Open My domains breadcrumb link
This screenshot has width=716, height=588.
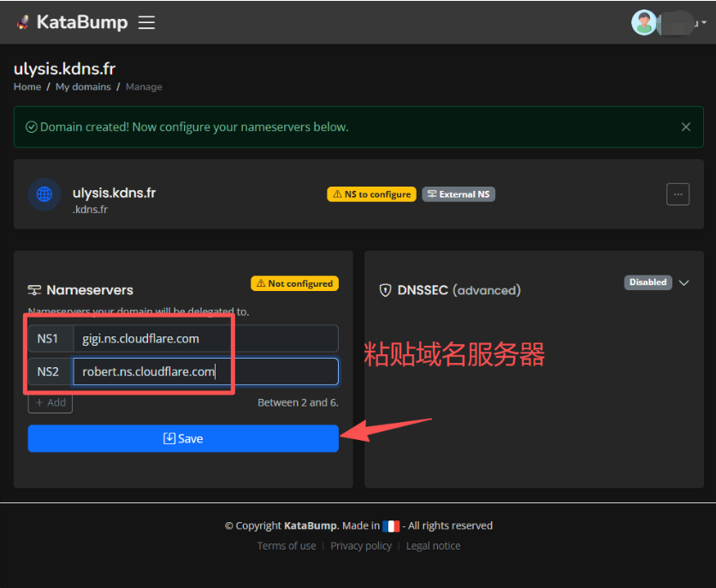(x=83, y=86)
